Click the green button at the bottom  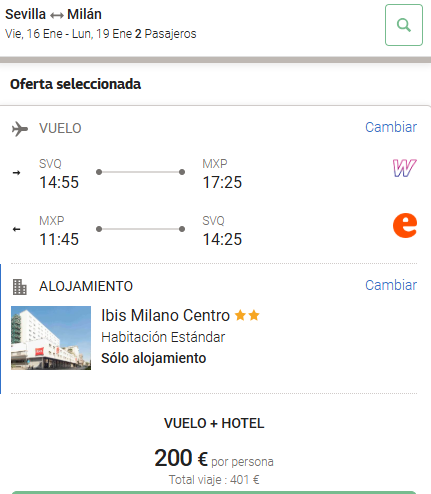[214, 492]
